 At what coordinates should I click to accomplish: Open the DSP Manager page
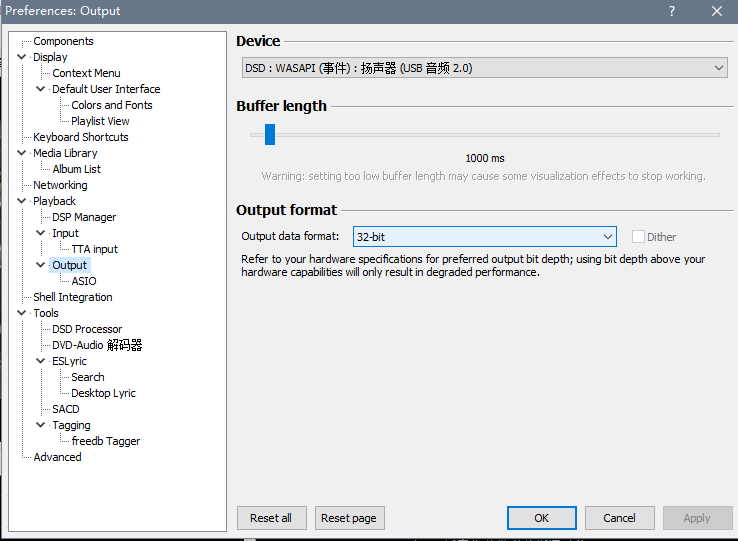(84, 217)
